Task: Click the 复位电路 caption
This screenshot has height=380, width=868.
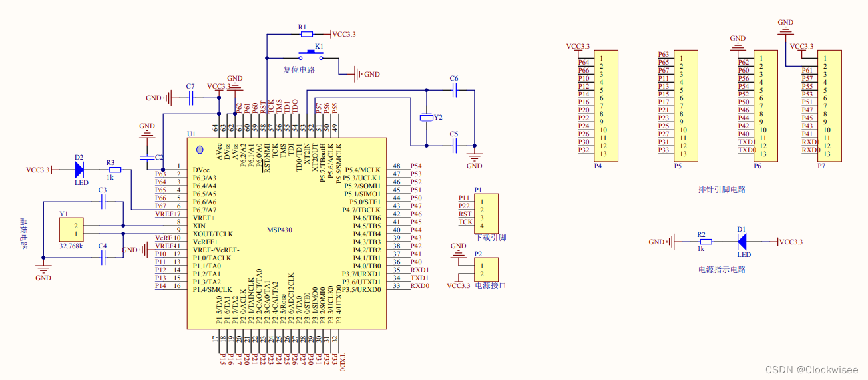Action: [x=299, y=69]
